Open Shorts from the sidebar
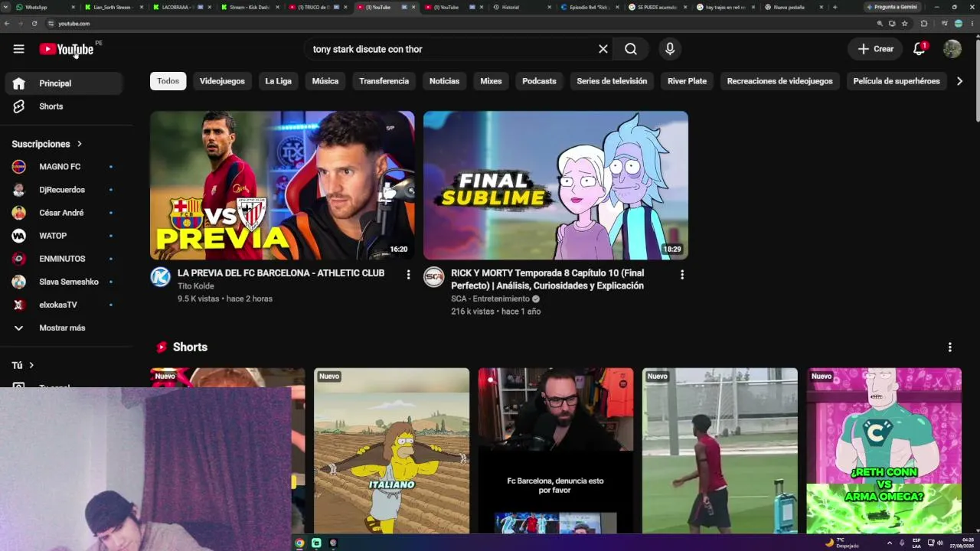This screenshot has height=551, width=980. click(64, 106)
